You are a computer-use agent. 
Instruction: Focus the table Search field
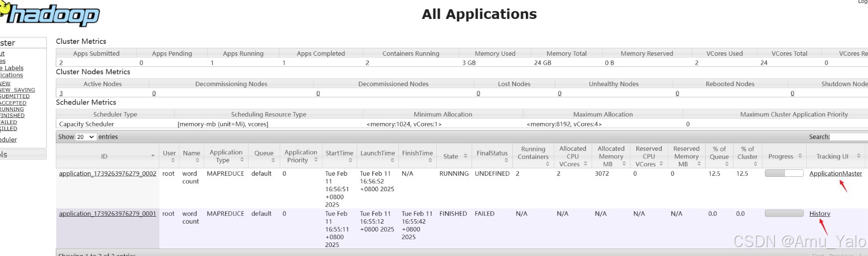[849, 136]
